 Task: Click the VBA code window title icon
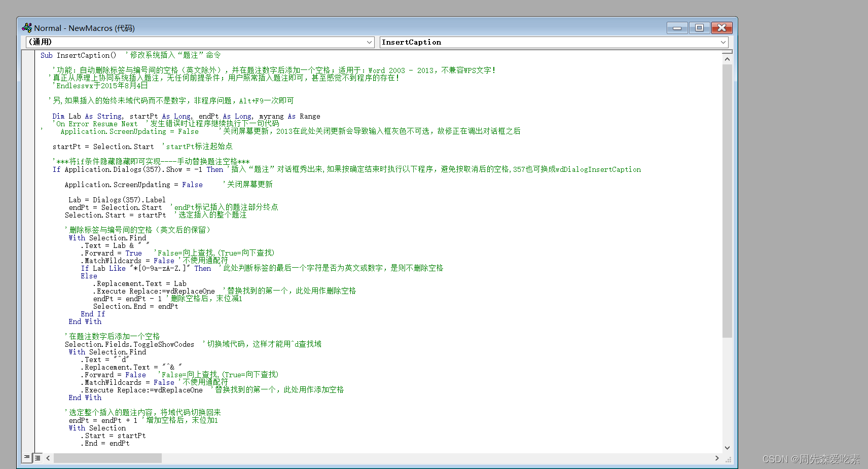coord(27,28)
